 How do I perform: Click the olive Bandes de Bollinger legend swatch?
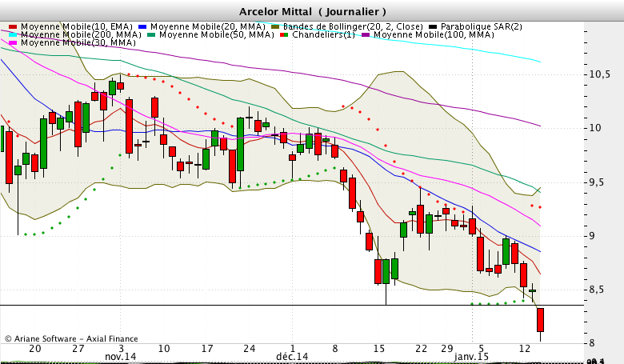click(275, 27)
